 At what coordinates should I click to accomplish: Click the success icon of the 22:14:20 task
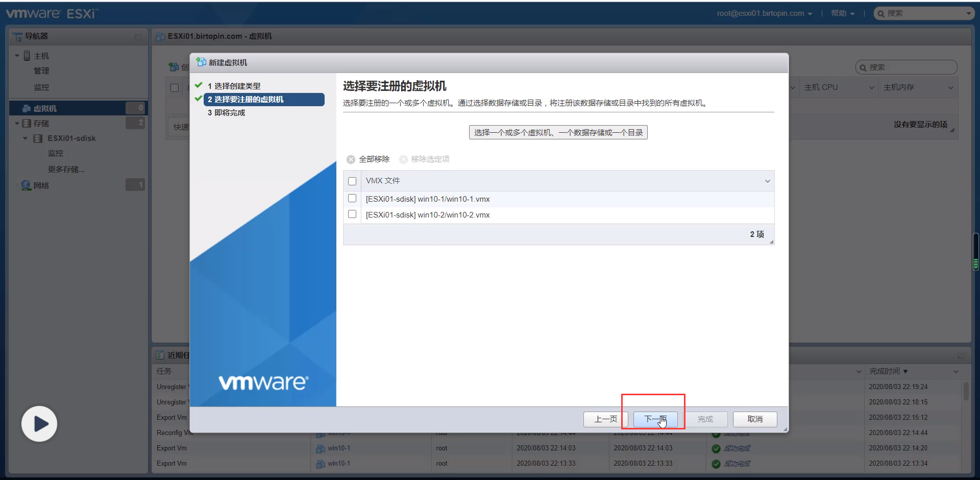point(716,448)
